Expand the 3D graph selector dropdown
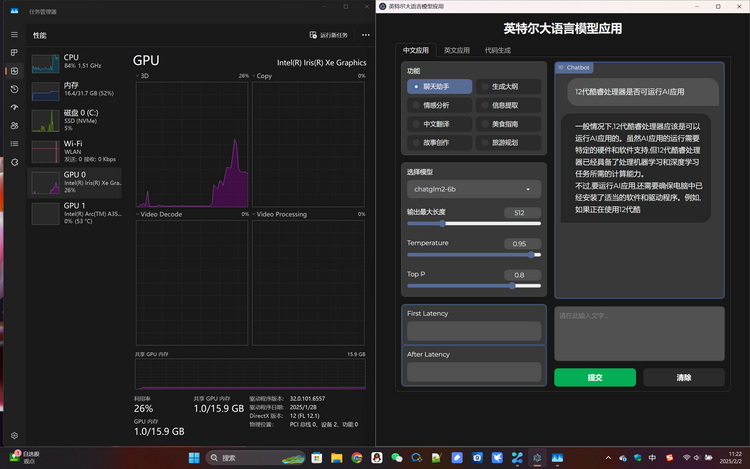This screenshot has width=750, height=469. click(142, 76)
